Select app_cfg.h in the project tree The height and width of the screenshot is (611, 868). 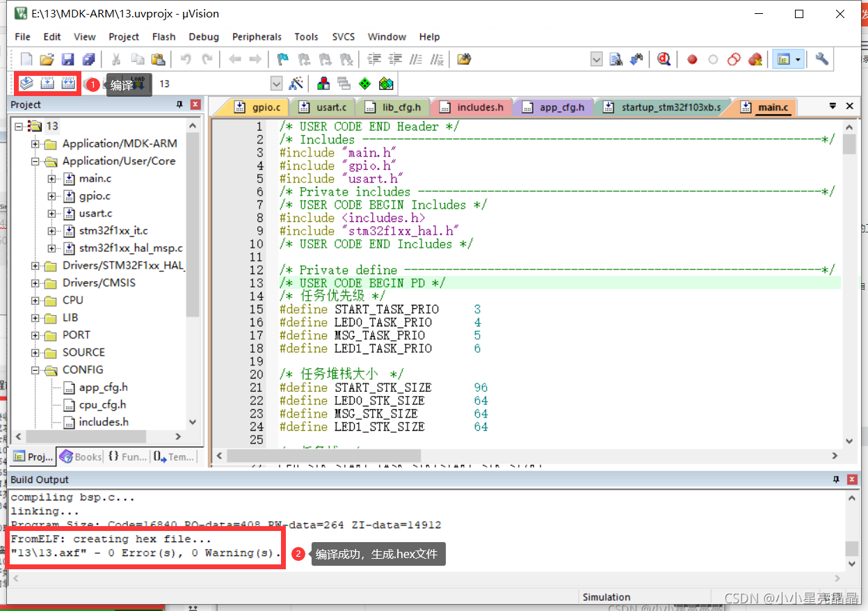tap(103, 388)
